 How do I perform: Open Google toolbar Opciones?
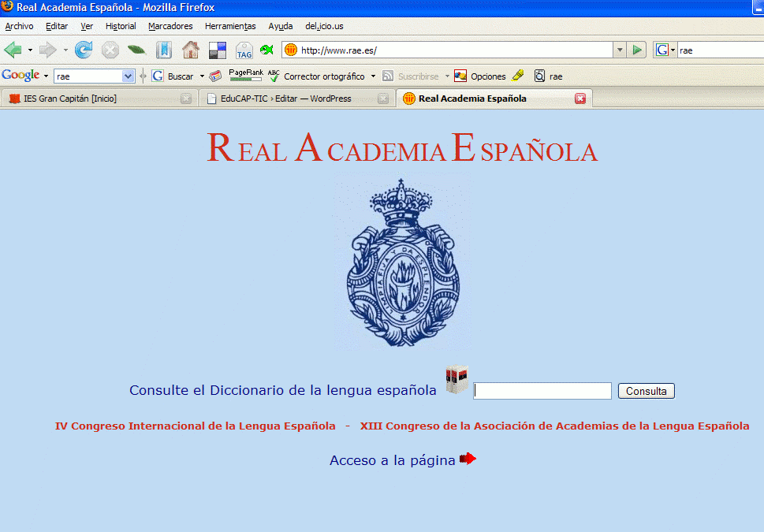(x=480, y=76)
